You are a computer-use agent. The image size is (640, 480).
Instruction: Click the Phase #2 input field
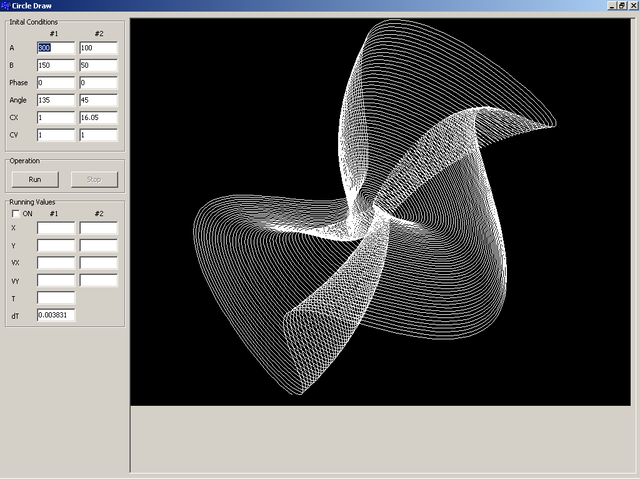99,83
